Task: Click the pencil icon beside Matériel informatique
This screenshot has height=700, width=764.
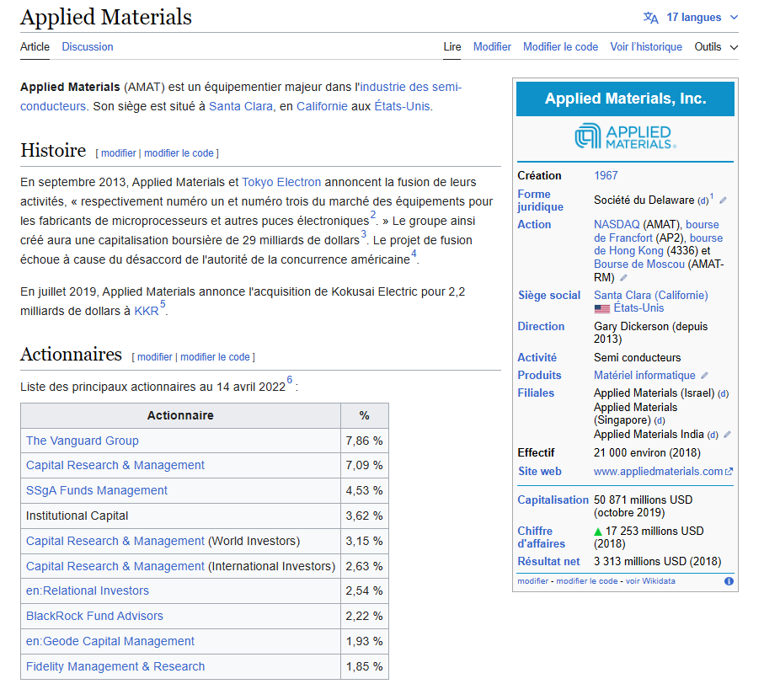Action: point(704,376)
